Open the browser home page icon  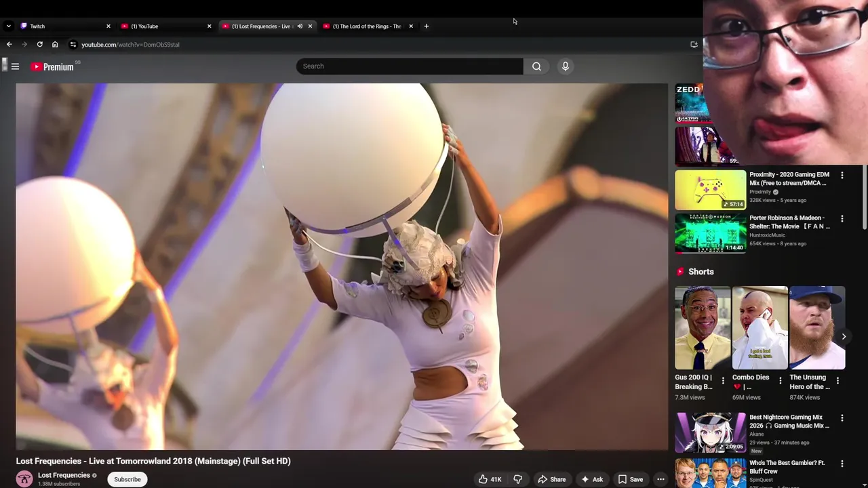[55, 45]
